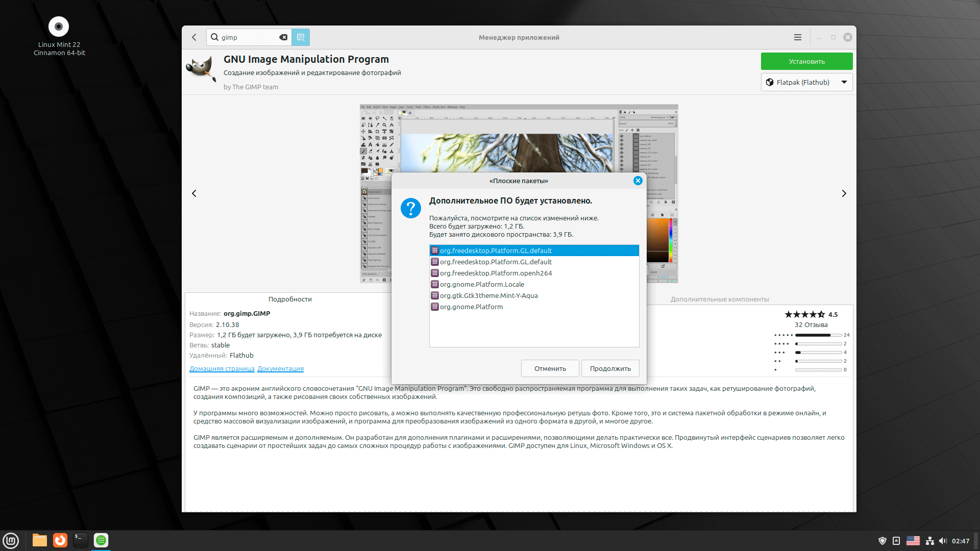Open Документация link for GIMP
980x551 pixels.
[x=280, y=369]
